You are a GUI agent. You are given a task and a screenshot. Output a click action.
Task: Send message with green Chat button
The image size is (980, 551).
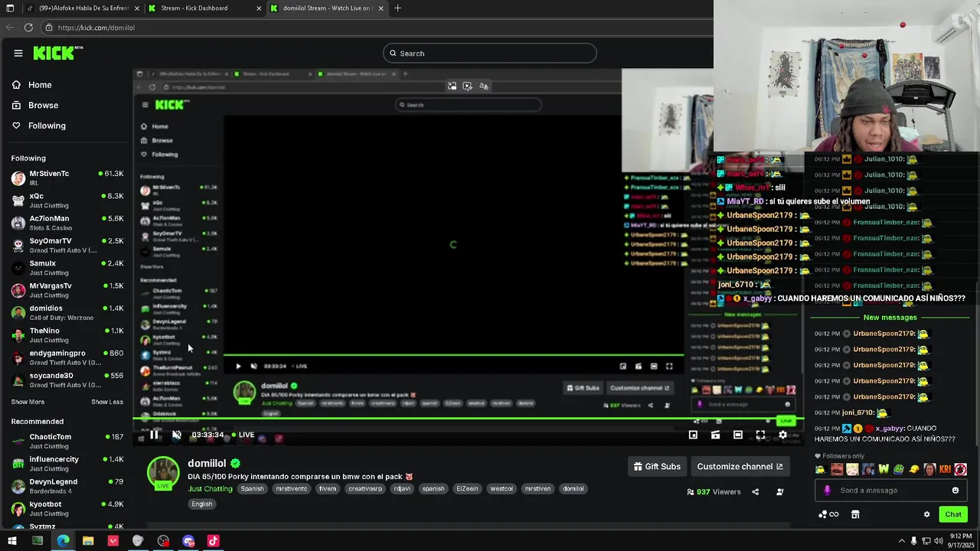[953, 514]
